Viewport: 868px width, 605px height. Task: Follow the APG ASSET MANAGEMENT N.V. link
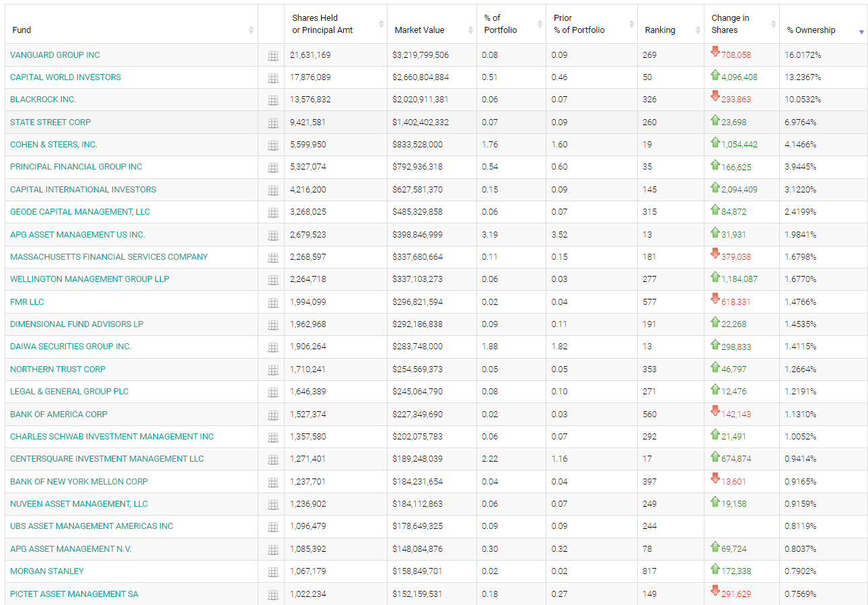click(x=71, y=548)
